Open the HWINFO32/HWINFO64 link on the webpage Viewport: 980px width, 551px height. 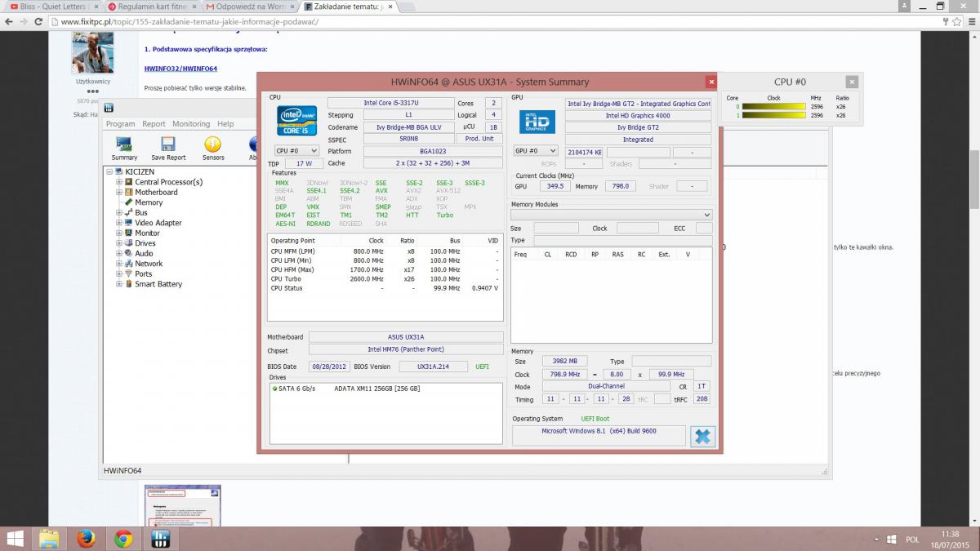coord(180,69)
